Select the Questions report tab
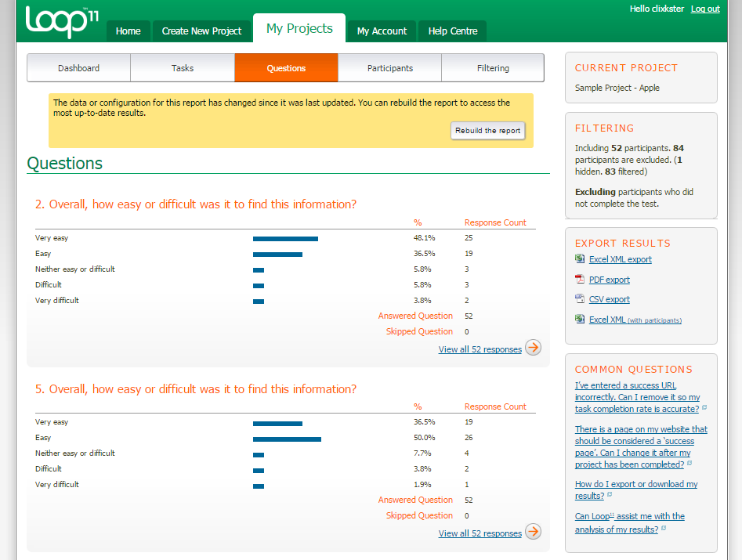This screenshot has width=742, height=560. pyautogui.click(x=286, y=68)
